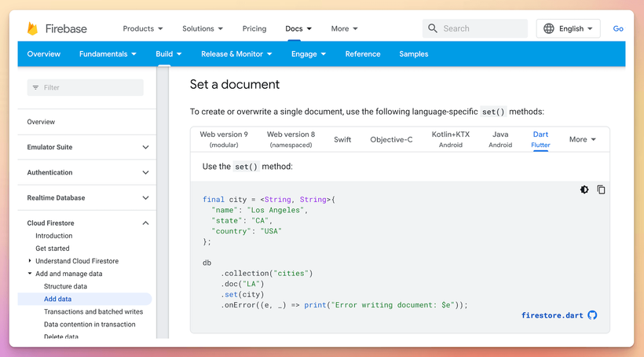Click the filter icon in sidebar
The height and width of the screenshot is (357, 644).
point(35,87)
